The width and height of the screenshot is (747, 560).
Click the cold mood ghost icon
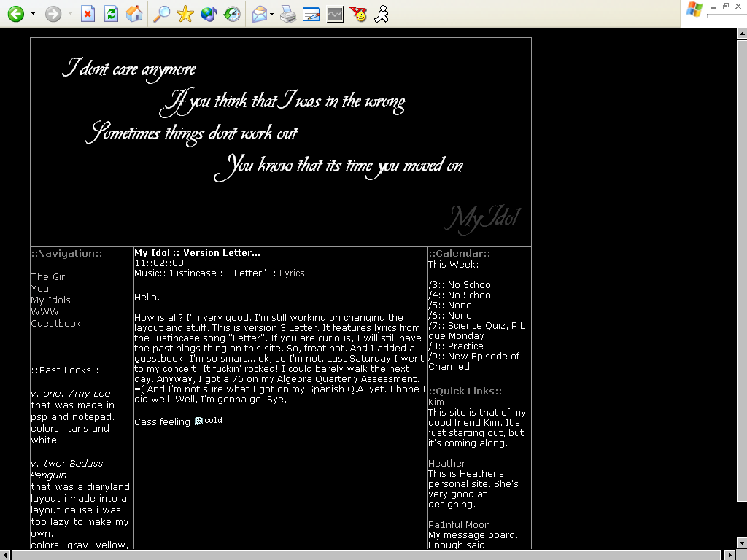click(198, 421)
